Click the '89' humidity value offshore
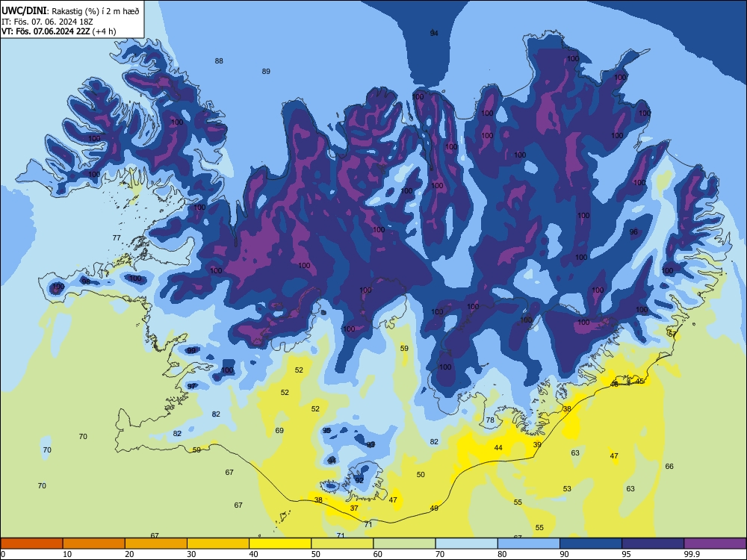The image size is (747, 560). coord(266,72)
